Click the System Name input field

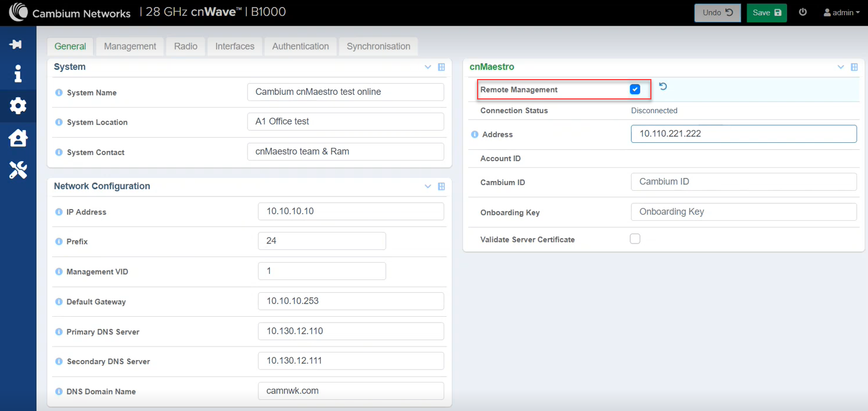pyautogui.click(x=345, y=92)
